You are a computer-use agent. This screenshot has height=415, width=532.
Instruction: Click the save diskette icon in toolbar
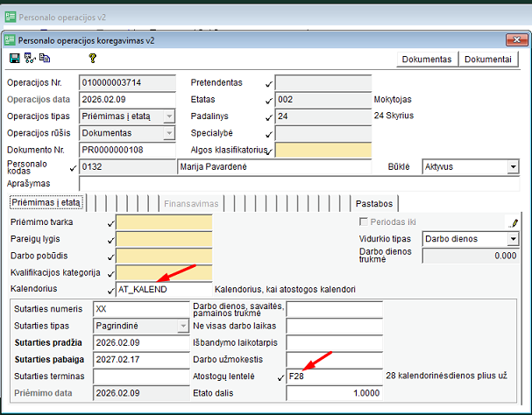point(14,58)
